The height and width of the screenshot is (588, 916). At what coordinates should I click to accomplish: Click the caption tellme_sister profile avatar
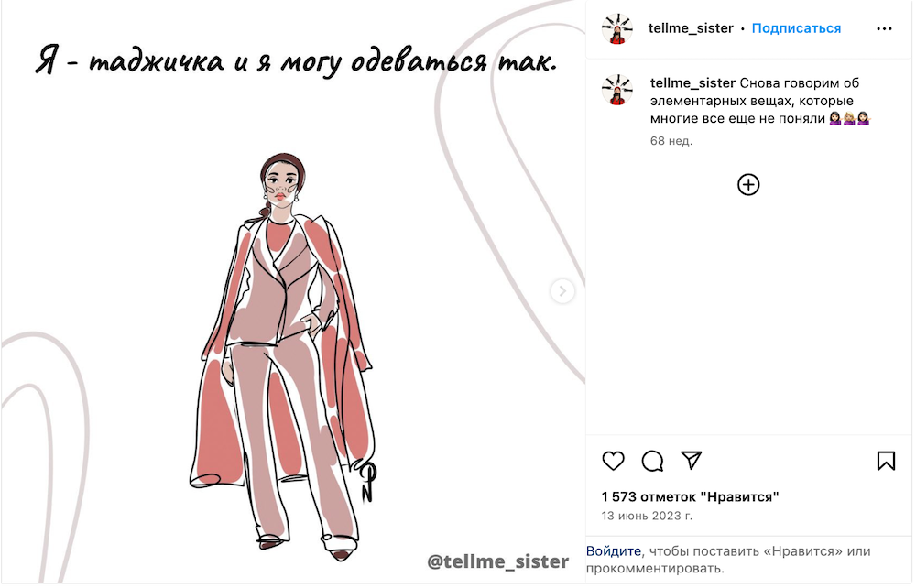[x=617, y=90]
